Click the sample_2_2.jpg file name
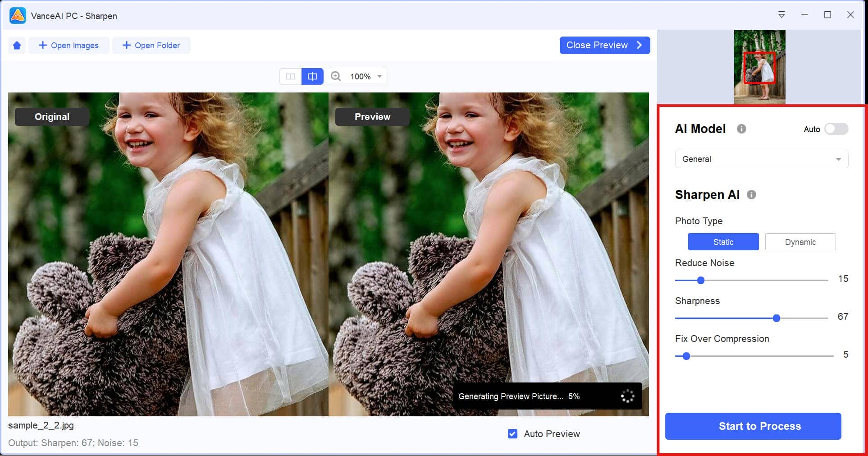Image resolution: width=868 pixels, height=456 pixels. point(41,425)
